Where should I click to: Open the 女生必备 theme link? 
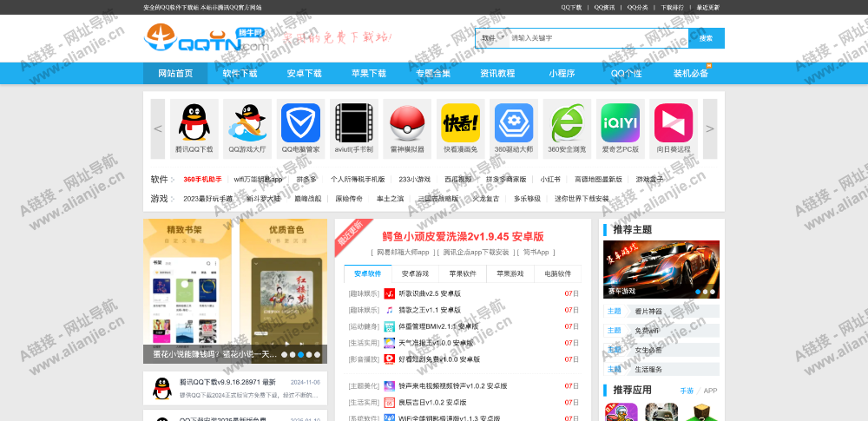[x=648, y=350]
